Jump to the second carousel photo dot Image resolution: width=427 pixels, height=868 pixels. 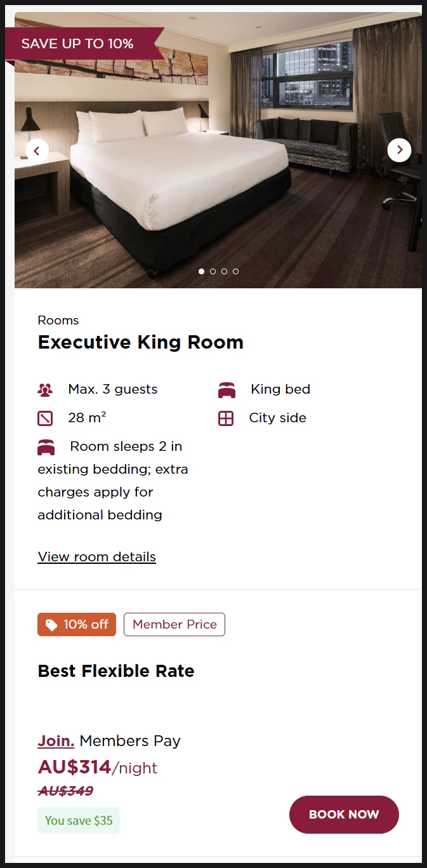[x=213, y=271]
